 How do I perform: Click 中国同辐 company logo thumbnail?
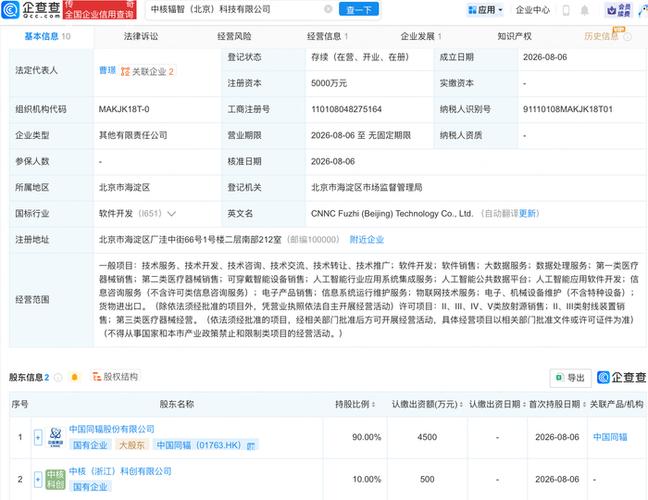(x=55, y=437)
